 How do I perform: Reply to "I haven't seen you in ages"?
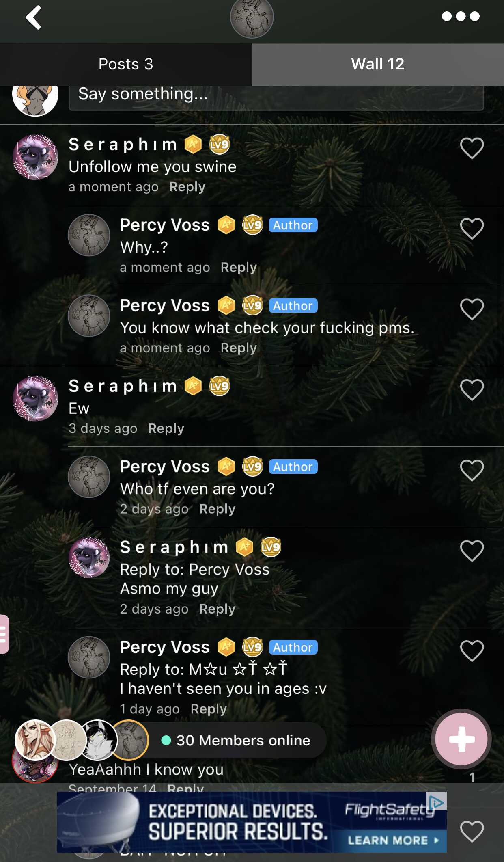tap(209, 709)
